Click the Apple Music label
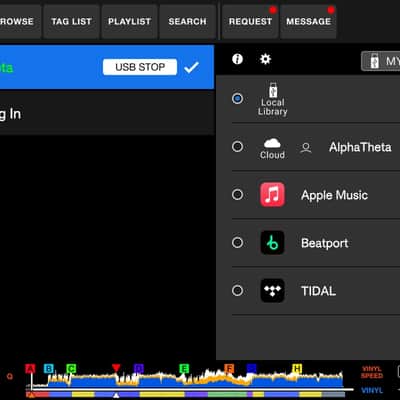Viewport: 400px width, 400px height. [x=334, y=195]
